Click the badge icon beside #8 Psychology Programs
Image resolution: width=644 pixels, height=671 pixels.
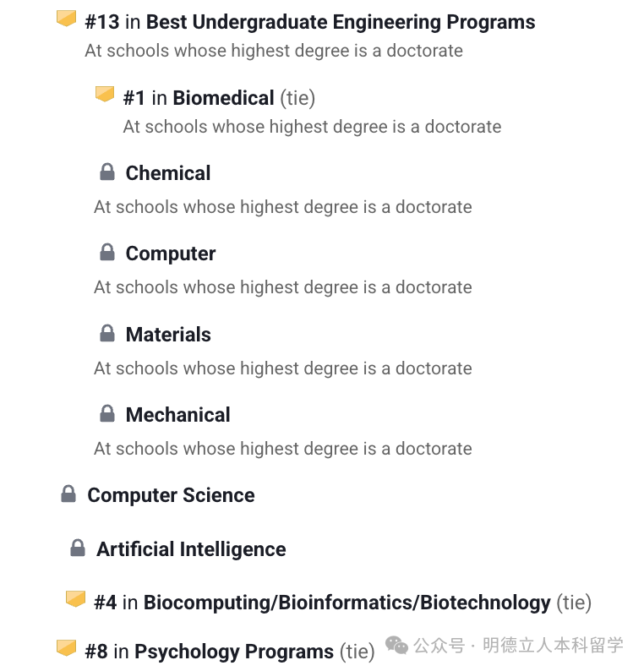pyautogui.click(x=66, y=648)
